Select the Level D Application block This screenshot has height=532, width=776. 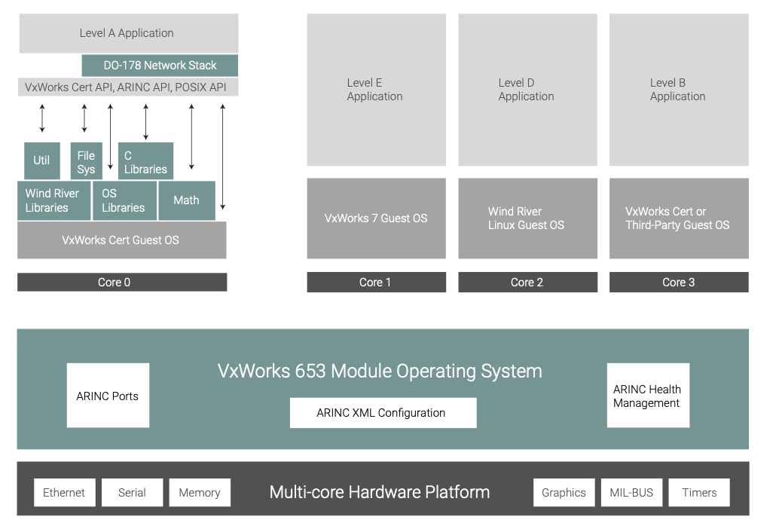tap(527, 90)
